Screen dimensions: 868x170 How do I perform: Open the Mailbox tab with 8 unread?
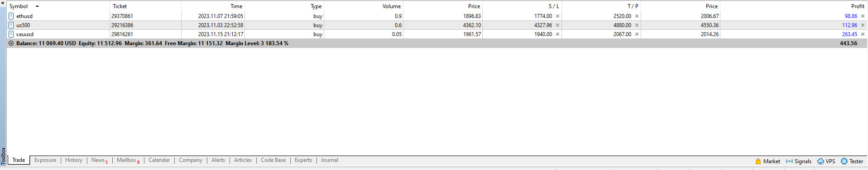pyautogui.click(x=128, y=160)
